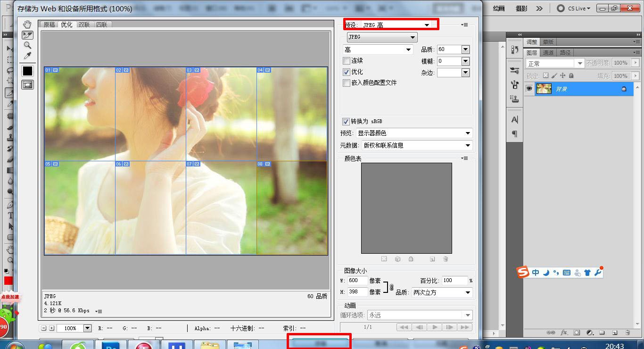This screenshot has height=349, width=644.
Task: Toggle the 转换为 sRGB checkbox
Action: (346, 122)
